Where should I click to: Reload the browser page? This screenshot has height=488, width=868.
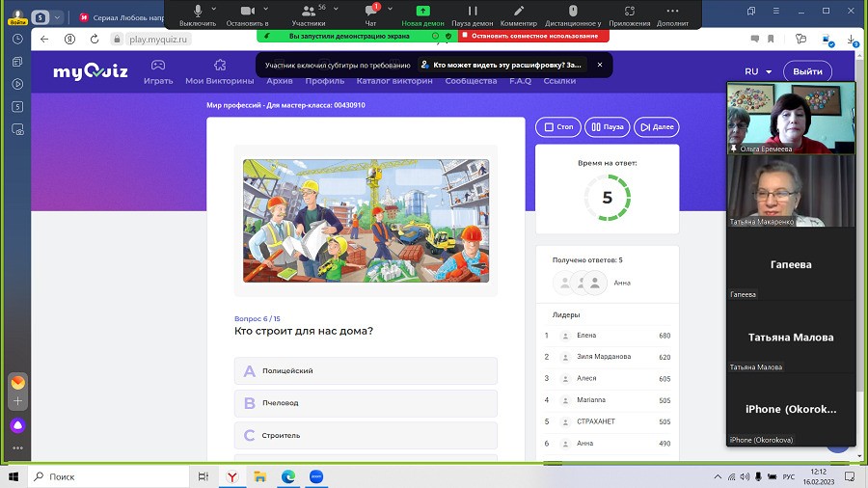(x=94, y=40)
